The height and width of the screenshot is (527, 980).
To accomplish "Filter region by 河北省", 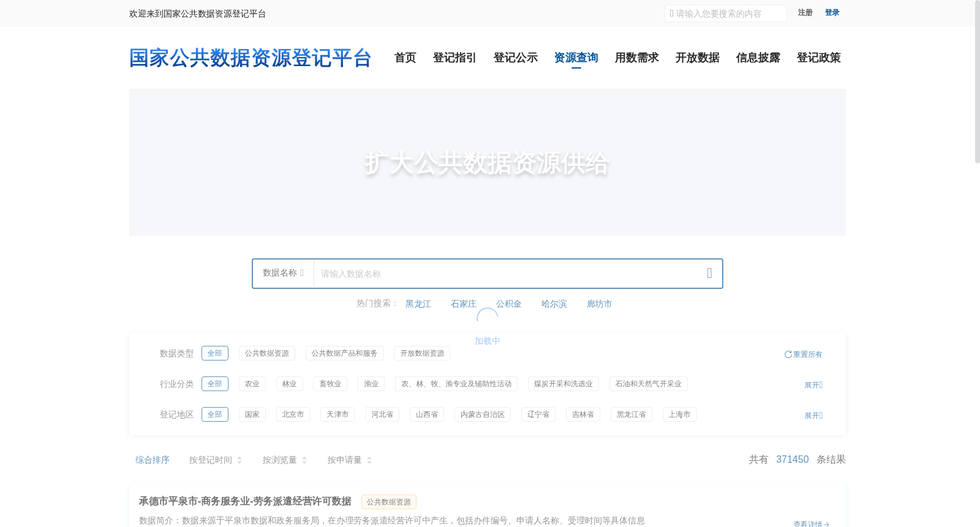I will point(382,414).
